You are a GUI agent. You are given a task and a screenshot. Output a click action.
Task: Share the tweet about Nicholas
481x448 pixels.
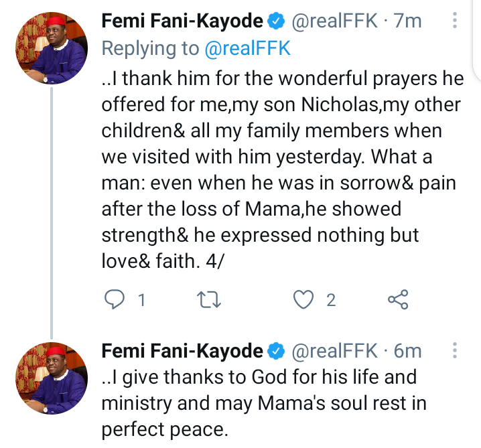(x=398, y=299)
